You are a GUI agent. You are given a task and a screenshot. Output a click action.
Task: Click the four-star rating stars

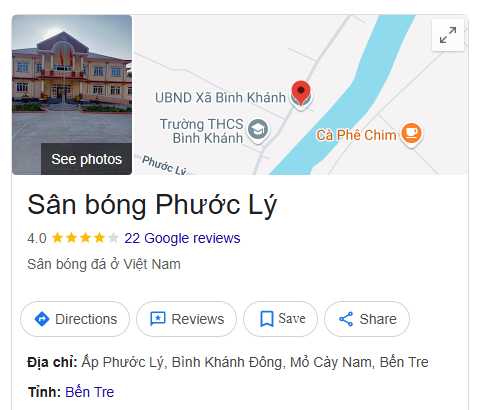(85, 238)
